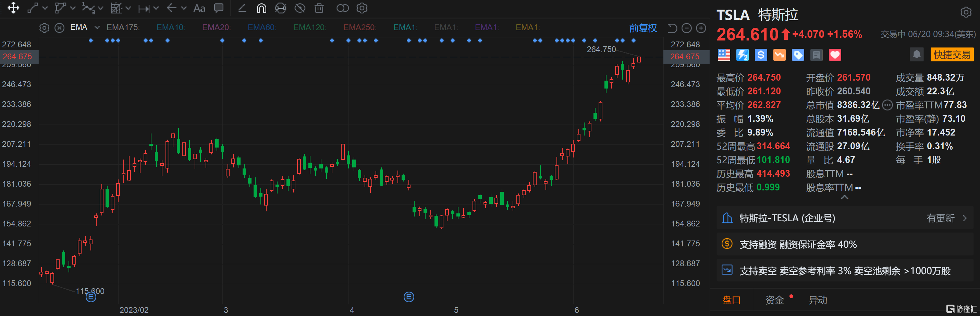The height and width of the screenshot is (316, 980).
Task: Click the EMA120 legend label
Action: tap(310, 27)
